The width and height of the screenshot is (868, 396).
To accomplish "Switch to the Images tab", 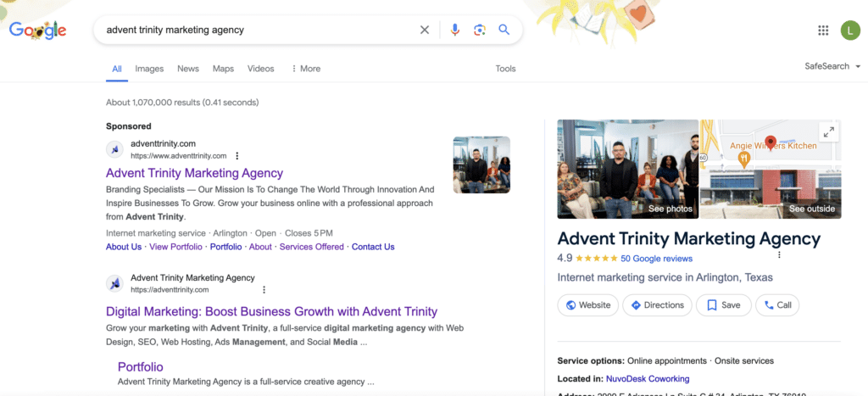I will 149,69.
